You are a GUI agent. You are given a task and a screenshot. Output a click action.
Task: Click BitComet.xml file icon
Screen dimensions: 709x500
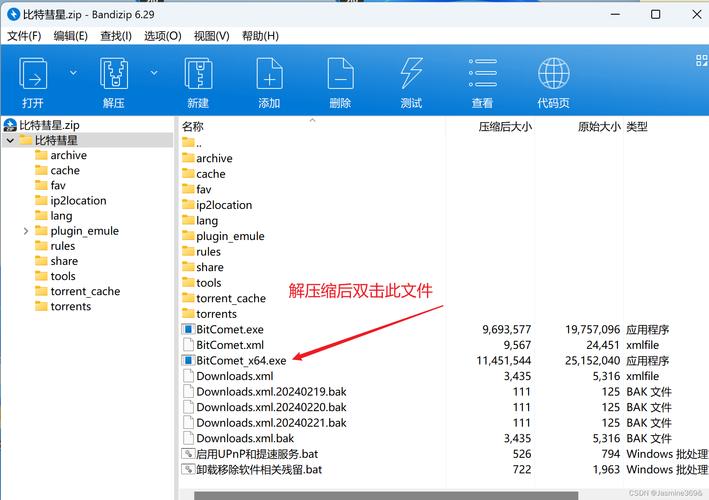tap(188, 345)
